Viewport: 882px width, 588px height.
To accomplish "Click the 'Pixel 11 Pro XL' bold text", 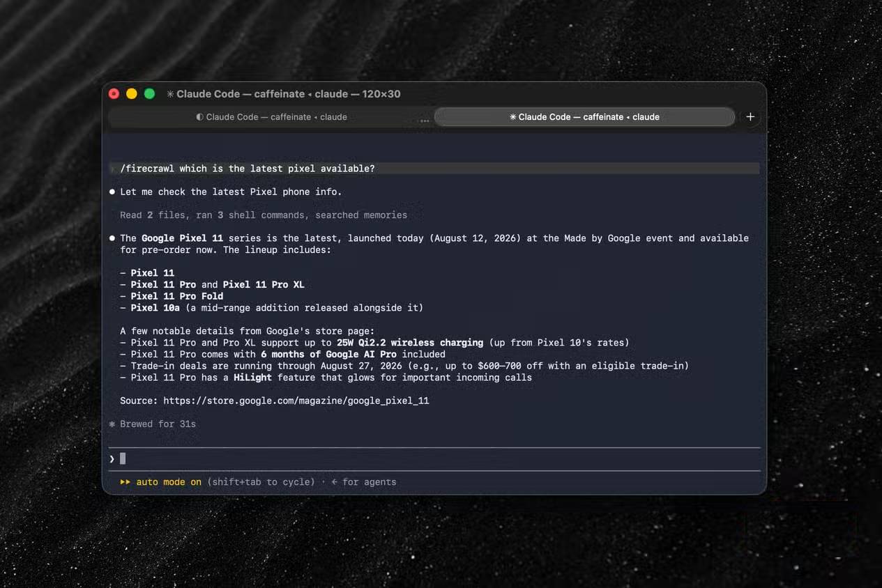I will point(264,285).
